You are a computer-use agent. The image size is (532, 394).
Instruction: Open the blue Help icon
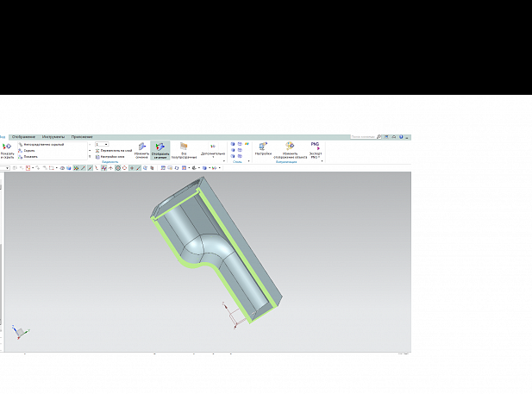point(401,137)
